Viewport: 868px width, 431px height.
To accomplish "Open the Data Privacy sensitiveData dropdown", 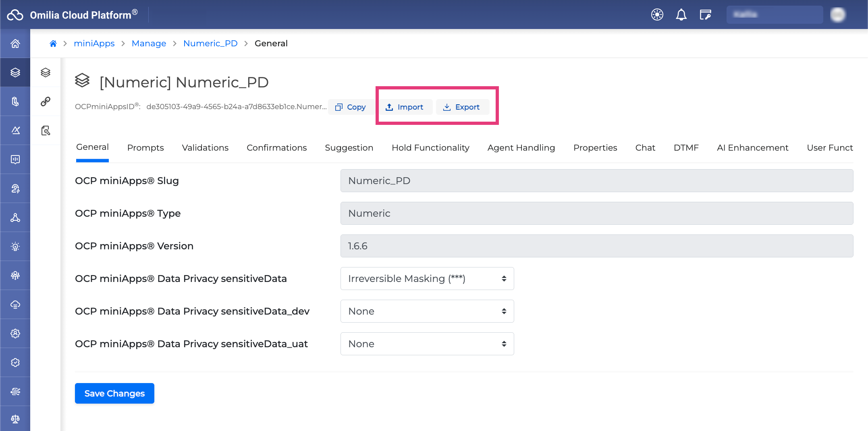I will point(427,279).
